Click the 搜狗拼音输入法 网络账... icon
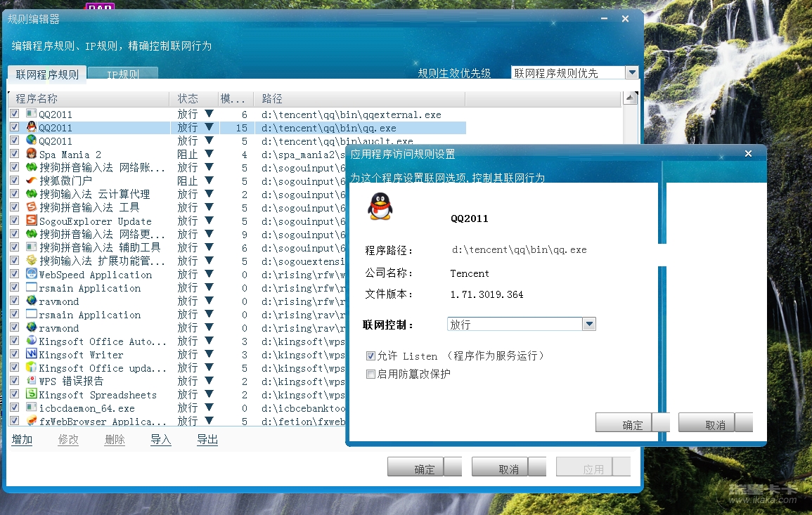This screenshot has width=812, height=515. click(31, 167)
